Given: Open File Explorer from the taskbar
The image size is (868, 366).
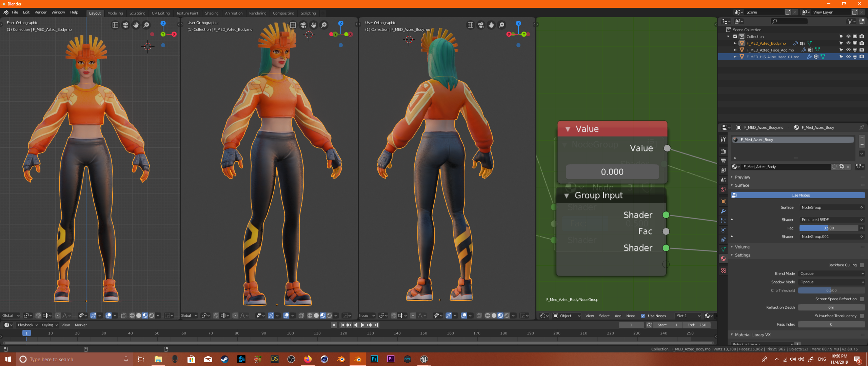Looking at the screenshot, I should click(x=158, y=359).
